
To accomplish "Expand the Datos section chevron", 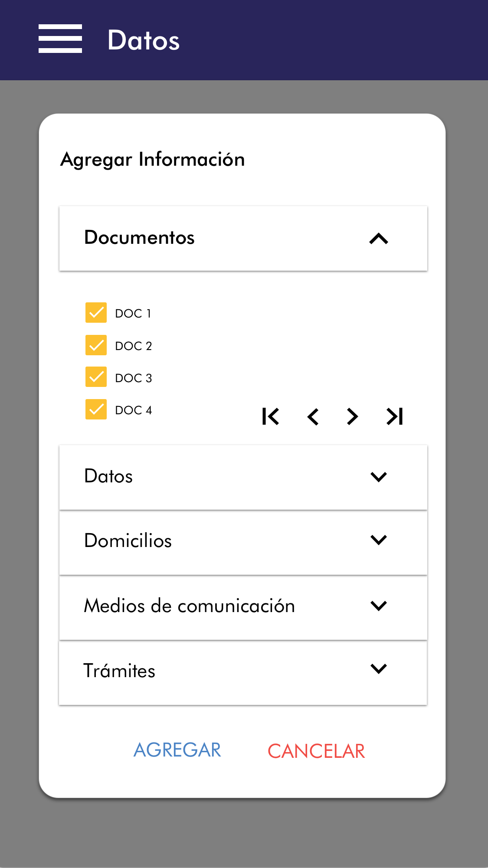I will tap(379, 477).
